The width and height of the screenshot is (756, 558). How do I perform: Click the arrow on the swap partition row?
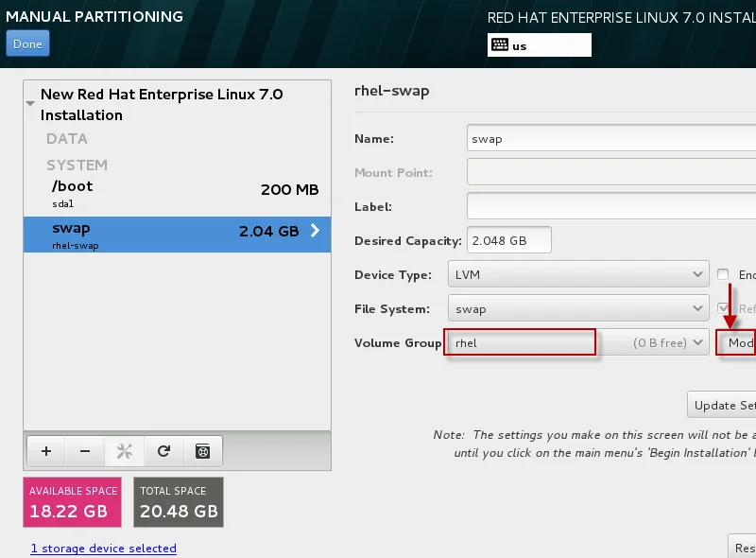click(315, 231)
